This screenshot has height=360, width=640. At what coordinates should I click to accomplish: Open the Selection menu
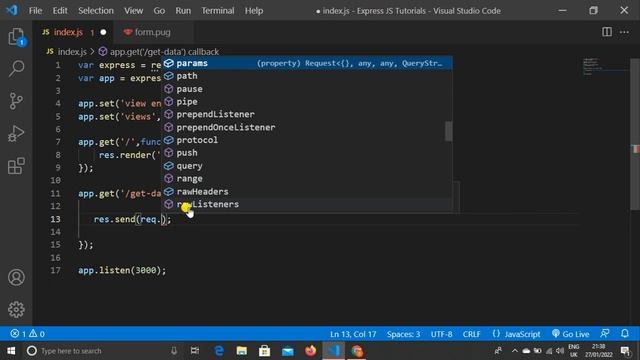tap(96, 11)
